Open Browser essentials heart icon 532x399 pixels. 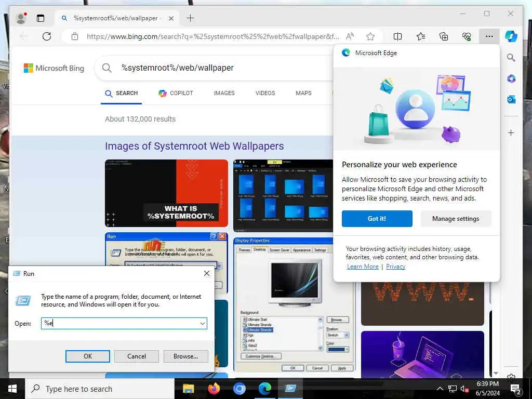pyautogui.click(x=467, y=36)
